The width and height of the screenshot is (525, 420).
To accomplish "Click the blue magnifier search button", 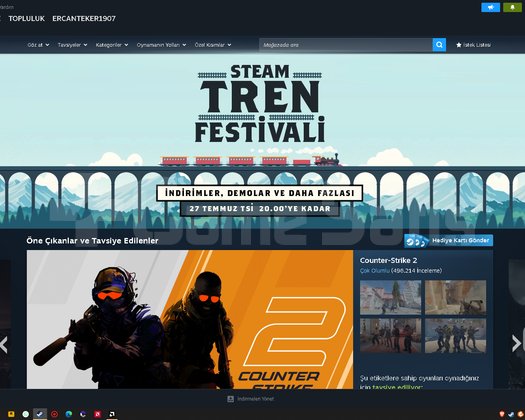I will (x=439, y=45).
